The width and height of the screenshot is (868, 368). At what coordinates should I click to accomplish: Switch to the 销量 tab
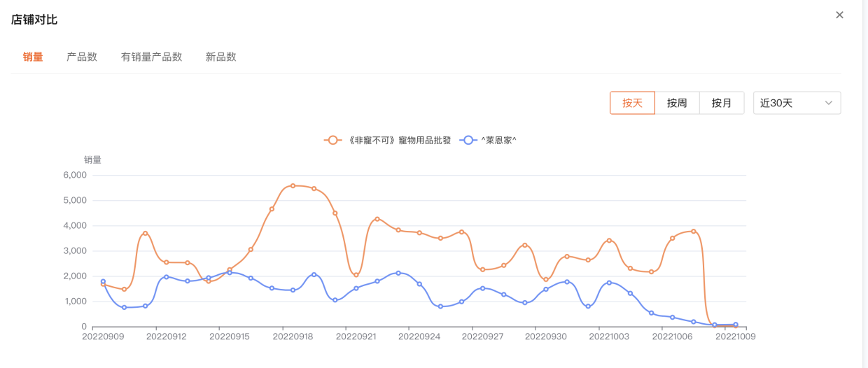pos(33,57)
